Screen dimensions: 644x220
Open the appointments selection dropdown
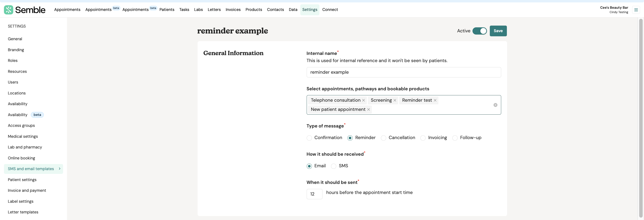[x=404, y=105]
